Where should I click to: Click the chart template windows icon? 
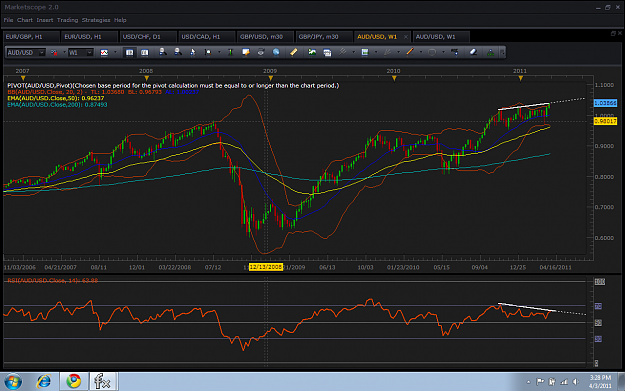tap(327, 52)
